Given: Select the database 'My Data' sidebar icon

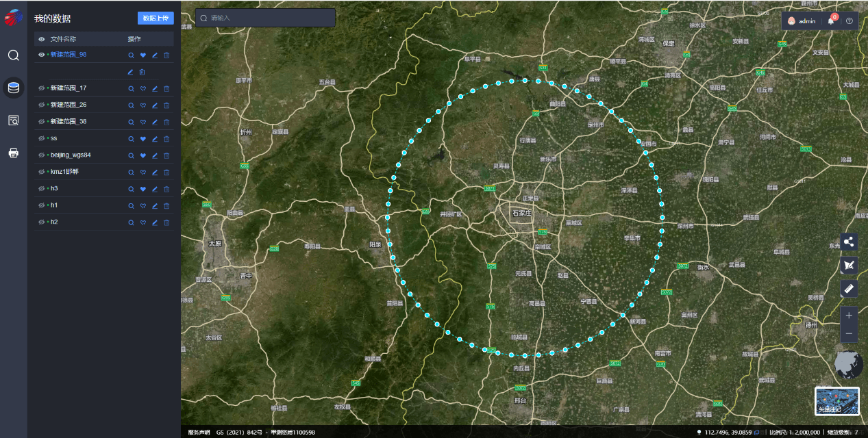Looking at the screenshot, I should click(13, 88).
